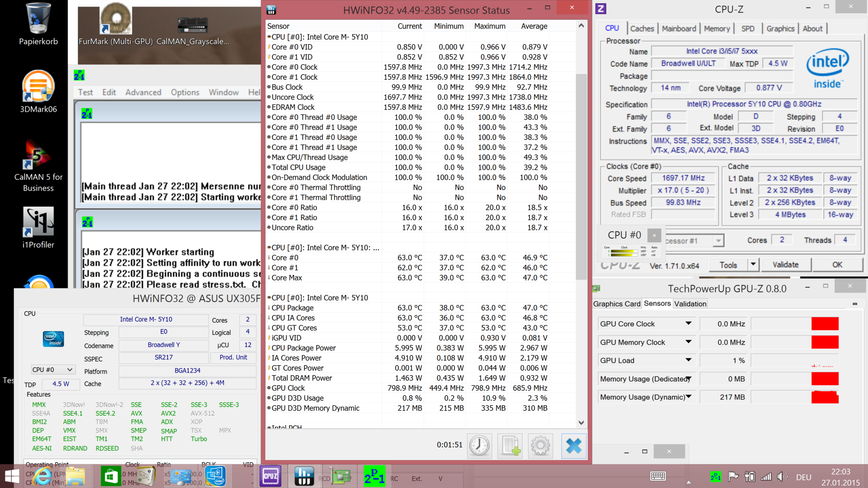Click the battery power tray icon
The height and width of the screenshot is (488, 868).
(750, 476)
